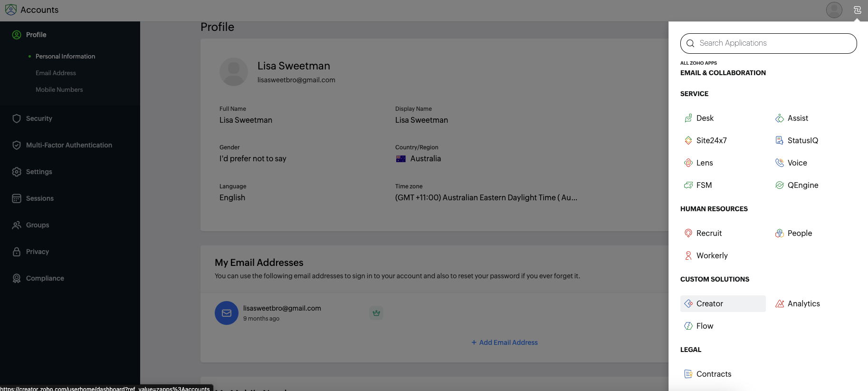This screenshot has height=391, width=868.
Task: Open Multi-Factor Authentication settings
Action: pos(70,145)
